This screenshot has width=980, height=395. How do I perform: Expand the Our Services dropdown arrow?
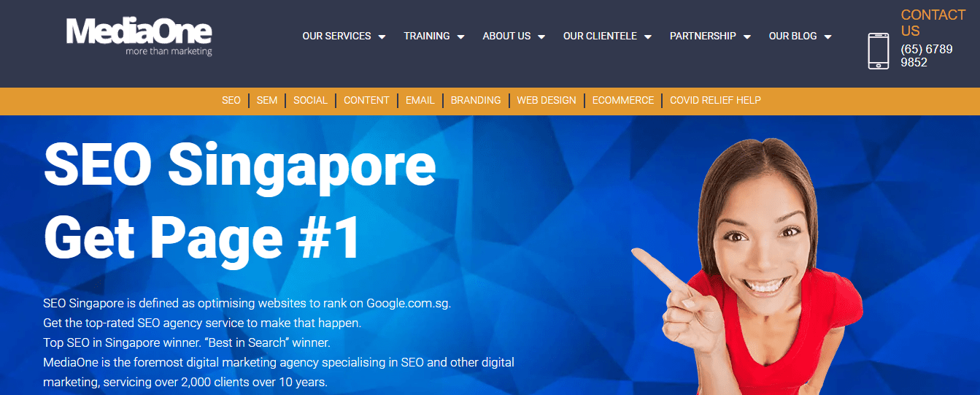tap(382, 37)
